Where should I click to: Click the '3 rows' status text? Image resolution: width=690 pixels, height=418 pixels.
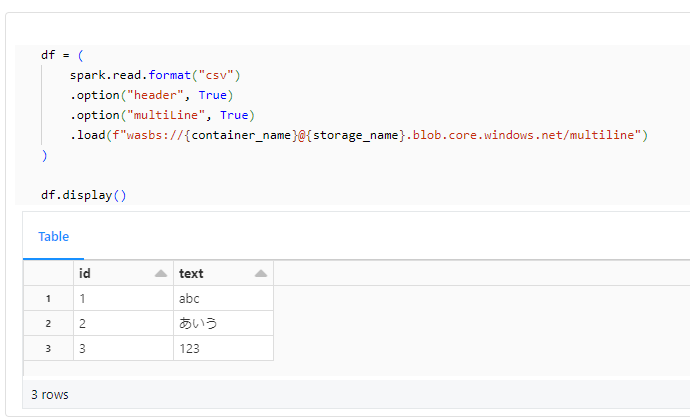click(50, 395)
